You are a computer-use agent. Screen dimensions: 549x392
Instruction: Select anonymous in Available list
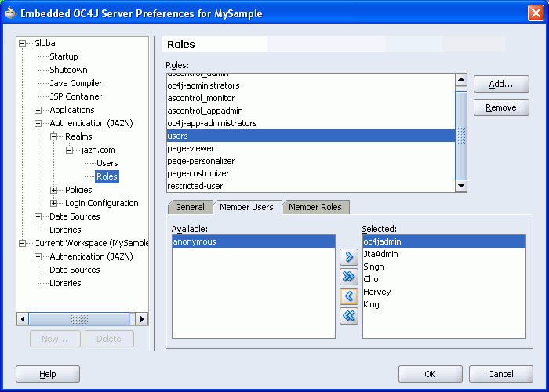click(x=253, y=241)
